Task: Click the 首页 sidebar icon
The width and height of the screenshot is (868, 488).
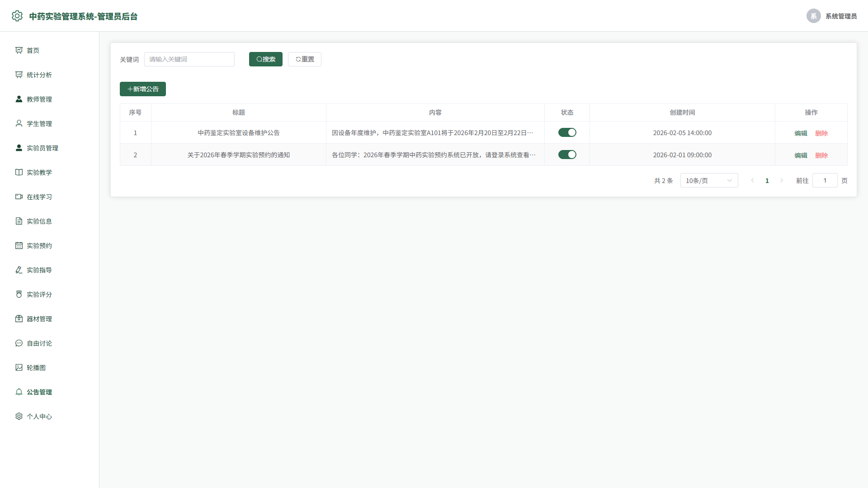Action: click(x=19, y=50)
